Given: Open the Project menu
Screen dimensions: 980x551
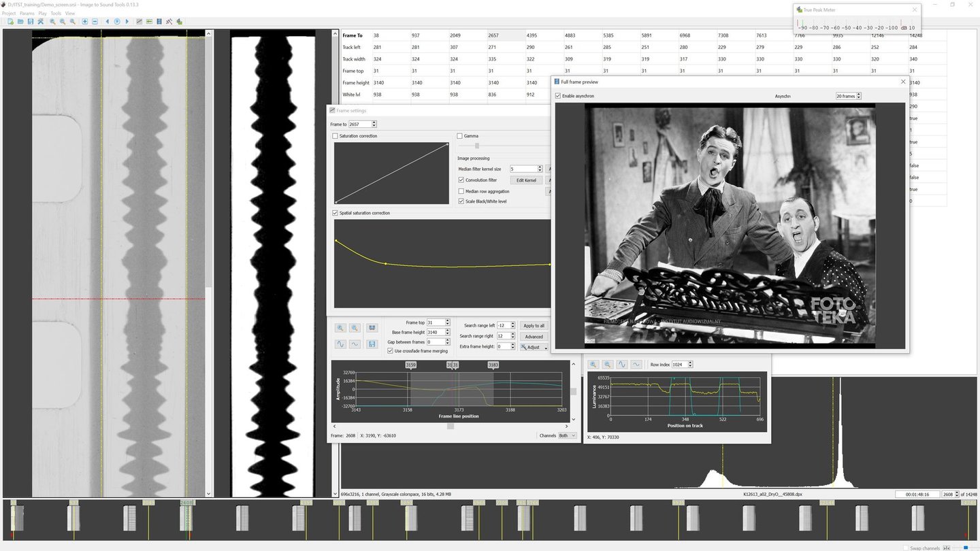Looking at the screenshot, I should pos(9,13).
